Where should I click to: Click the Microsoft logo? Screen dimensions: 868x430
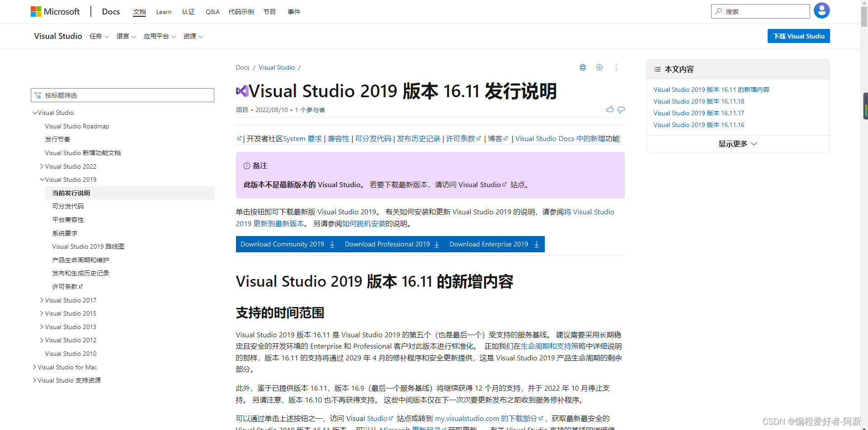point(55,11)
